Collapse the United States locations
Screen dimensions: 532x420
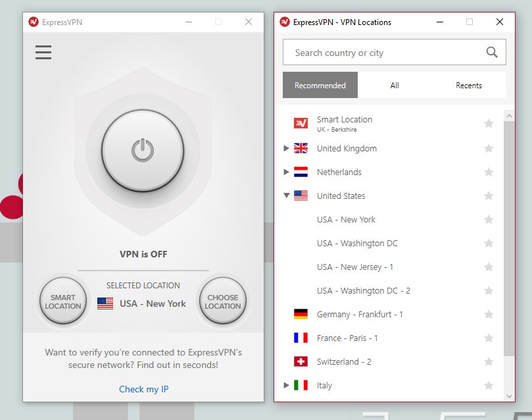tap(286, 196)
